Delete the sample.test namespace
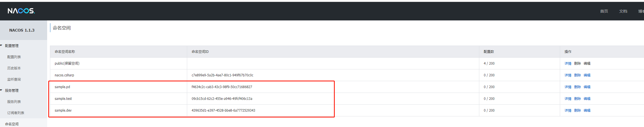Image resolution: width=644 pixels, height=127 pixels. pyautogui.click(x=577, y=99)
